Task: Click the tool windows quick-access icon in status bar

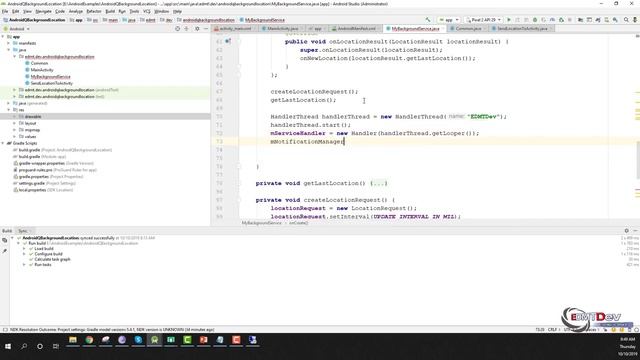Action: tap(5, 329)
